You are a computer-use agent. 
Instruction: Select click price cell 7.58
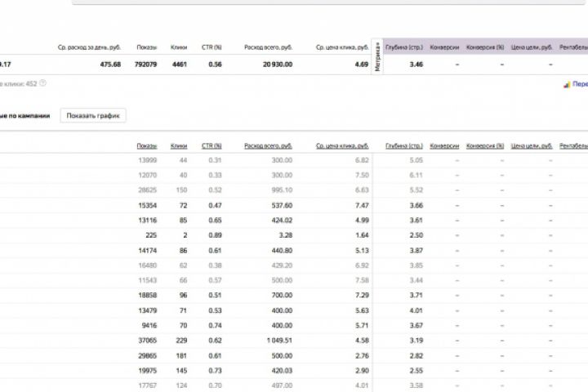click(x=362, y=280)
